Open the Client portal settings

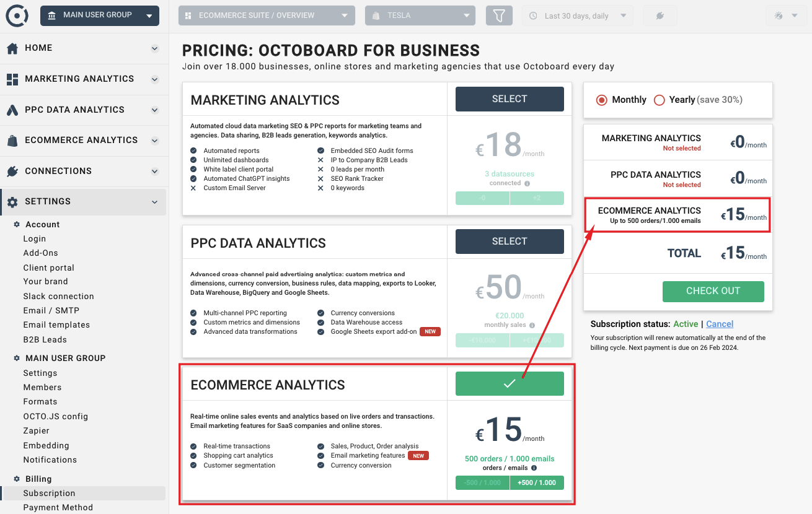[x=49, y=268]
